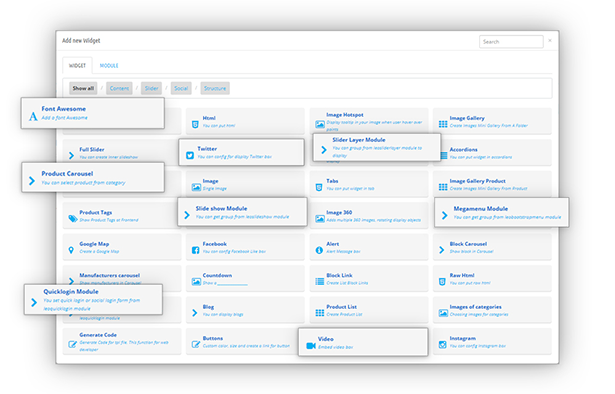Click the Instagram logo icon
Viewport: 615px width, 394px height.
[442, 345]
